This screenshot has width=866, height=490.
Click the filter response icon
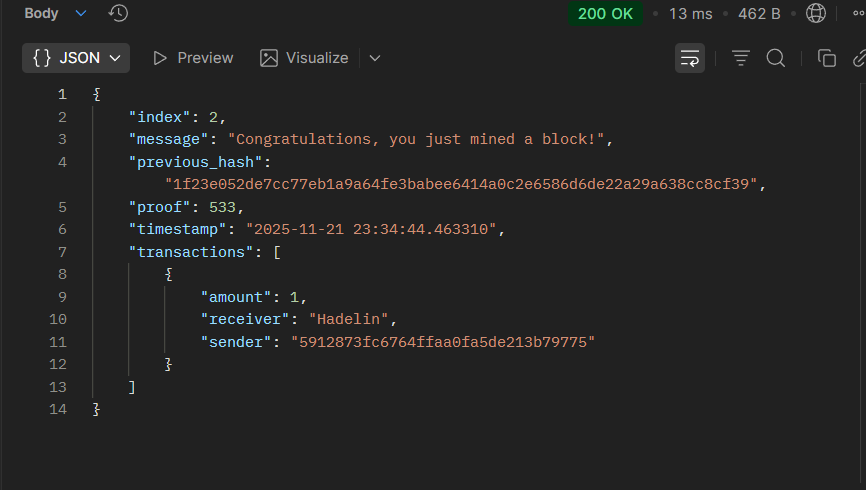(741, 58)
